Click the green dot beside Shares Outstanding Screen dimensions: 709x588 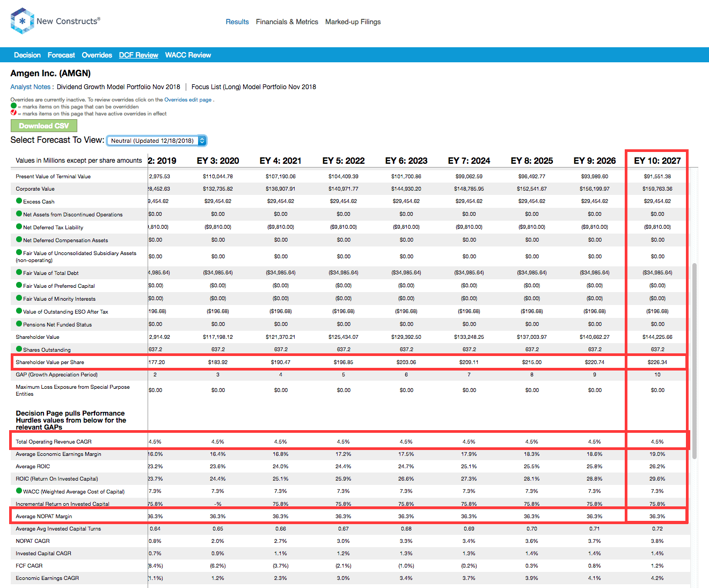tap(19, 349)
